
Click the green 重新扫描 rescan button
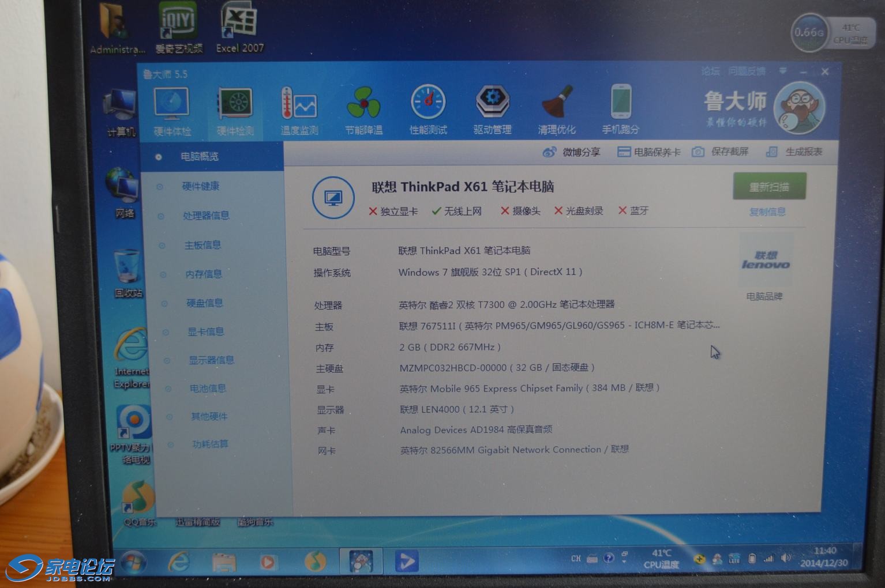pos(769,186)
